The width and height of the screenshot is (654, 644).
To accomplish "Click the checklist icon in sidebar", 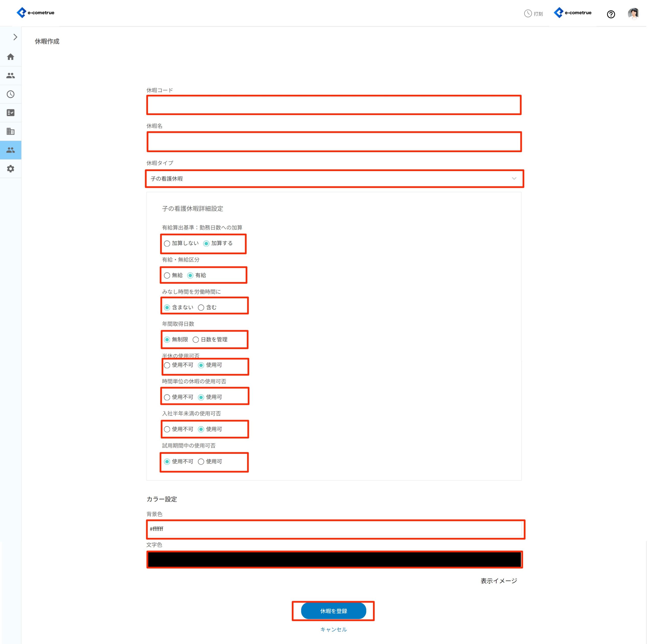I will (x=10, y=113).
